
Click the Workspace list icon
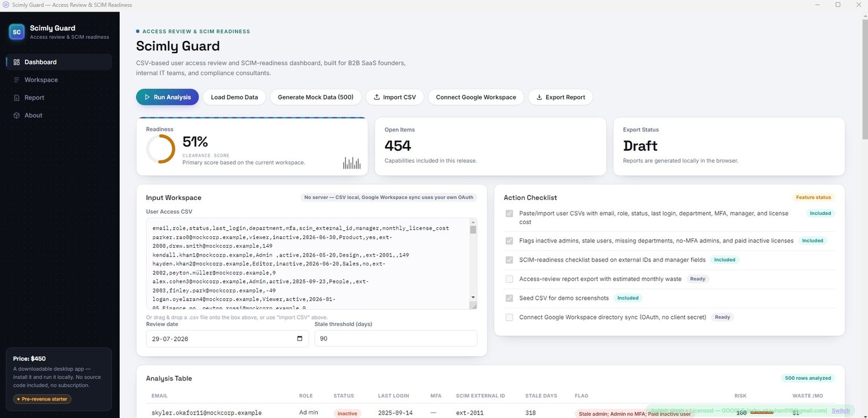pos(17,80)
